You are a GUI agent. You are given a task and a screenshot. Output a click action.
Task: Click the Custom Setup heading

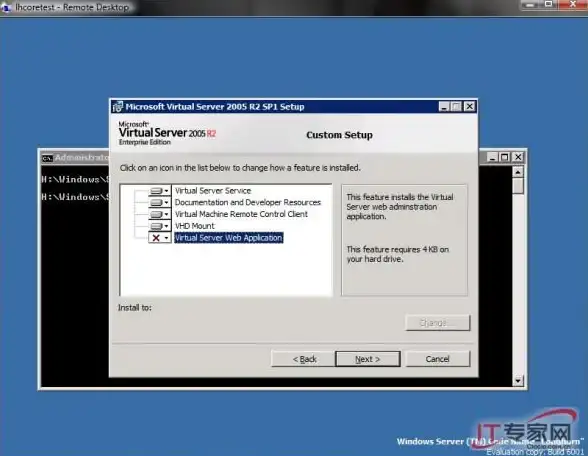click(339, 135)
